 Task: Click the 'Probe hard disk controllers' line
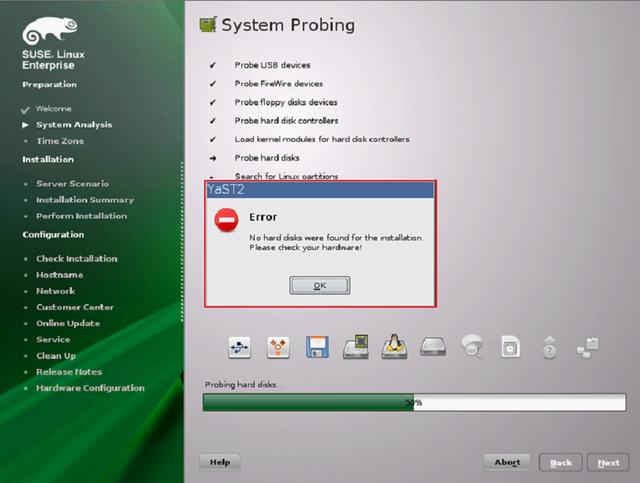click(x=286, y=121)
